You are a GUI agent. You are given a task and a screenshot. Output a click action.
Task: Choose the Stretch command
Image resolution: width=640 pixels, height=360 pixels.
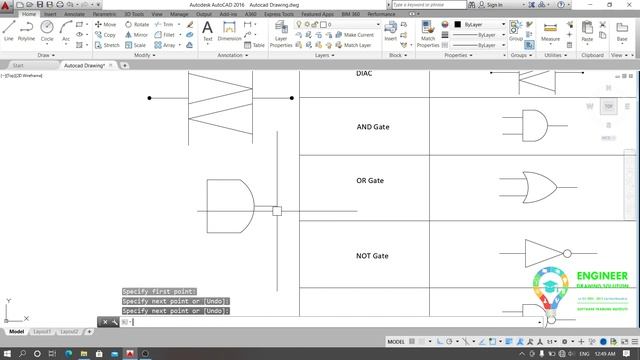[x=107, y=45]
